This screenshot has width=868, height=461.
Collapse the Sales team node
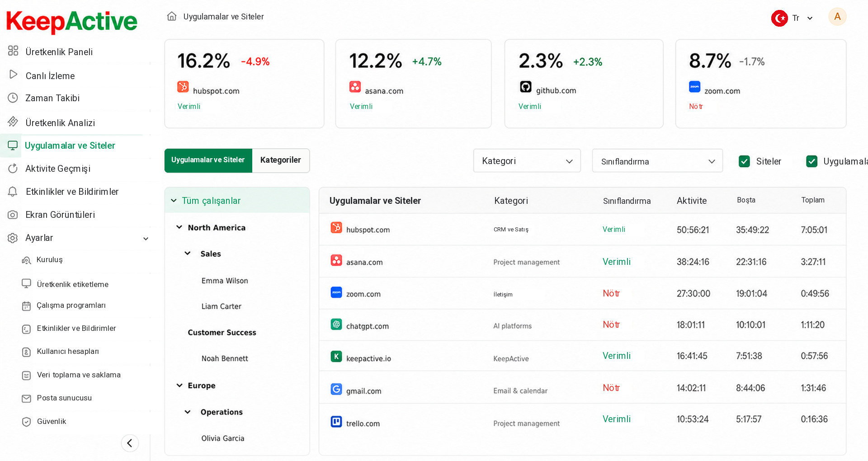tap(188, 253)
